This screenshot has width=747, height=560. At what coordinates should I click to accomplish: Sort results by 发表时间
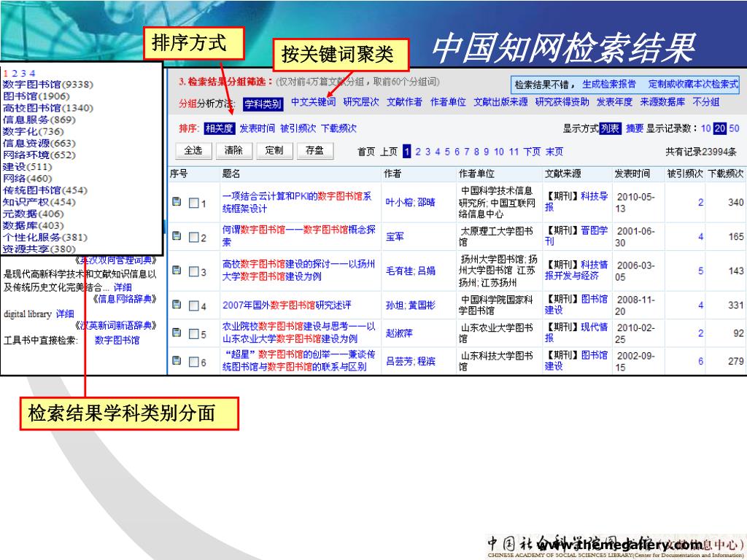tap(258, 128)
